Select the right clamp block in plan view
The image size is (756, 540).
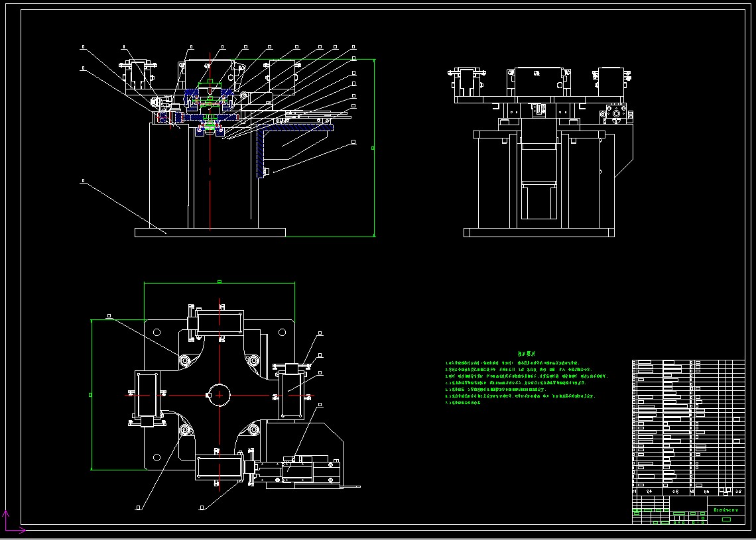coord(292,394)
